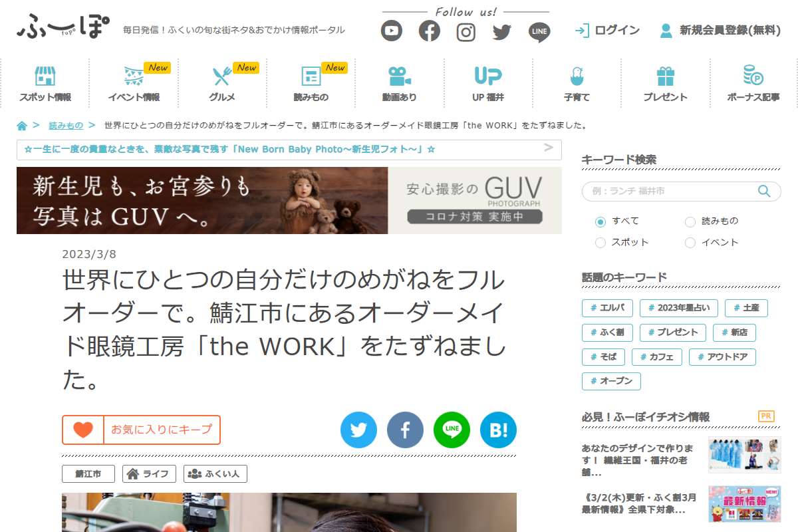798x532 pixels.
Task: Click the home icon in breadcrumb
Action: pos(22,126)
